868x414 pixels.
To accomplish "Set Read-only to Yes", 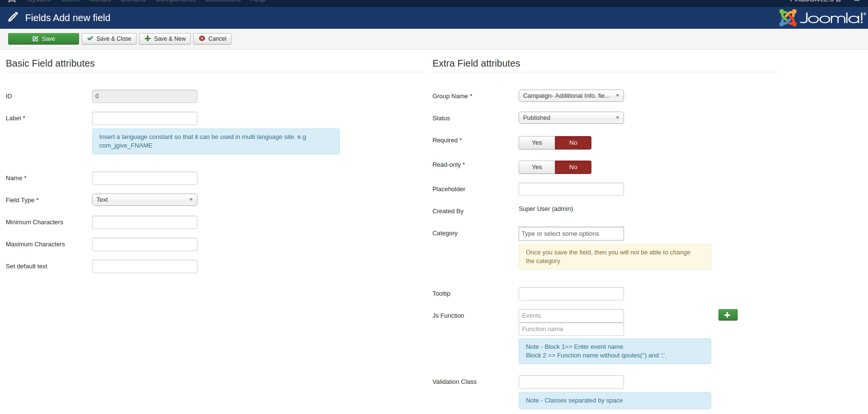I will tap(536, 167).
